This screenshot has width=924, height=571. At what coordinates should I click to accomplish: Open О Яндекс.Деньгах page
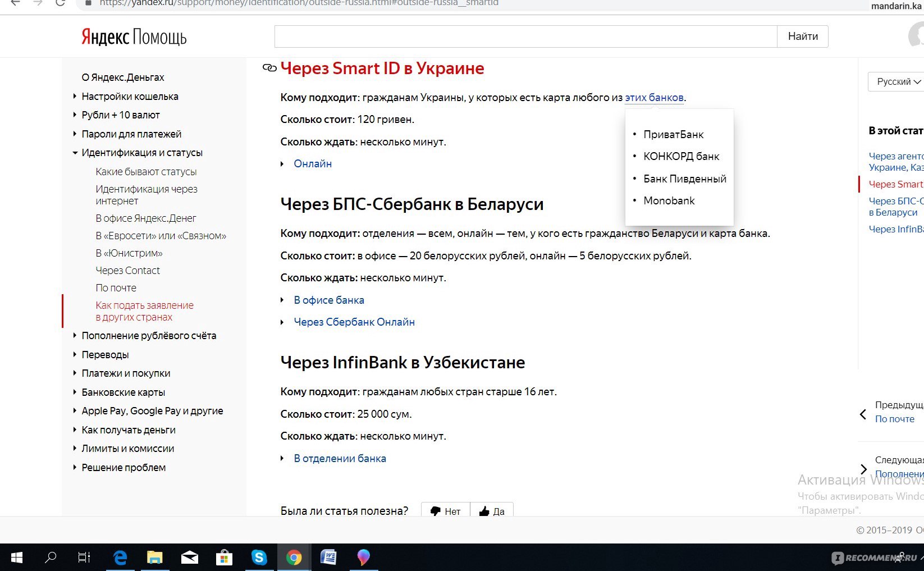tap(123, 77)
